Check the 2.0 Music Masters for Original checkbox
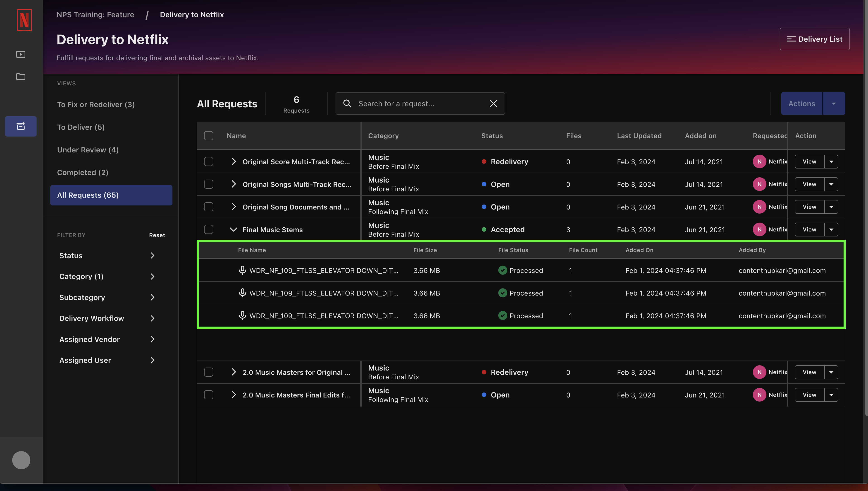This screenshot has width=868, height=491. click(x=209, y=372)
